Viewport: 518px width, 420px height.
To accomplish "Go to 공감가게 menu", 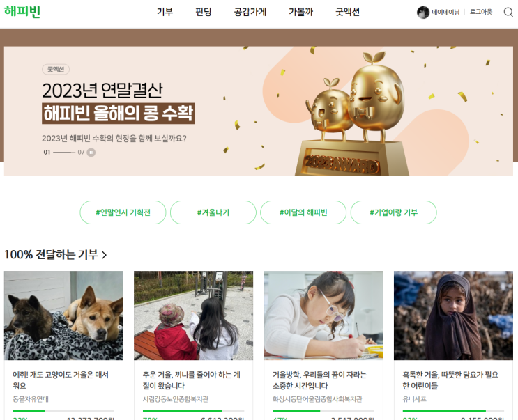I will point(250,13).
